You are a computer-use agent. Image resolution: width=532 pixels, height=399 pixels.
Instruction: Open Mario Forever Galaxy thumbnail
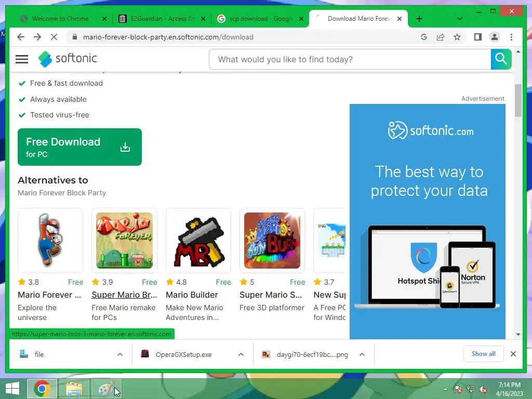pyautogui.click(x=50, y=240)
